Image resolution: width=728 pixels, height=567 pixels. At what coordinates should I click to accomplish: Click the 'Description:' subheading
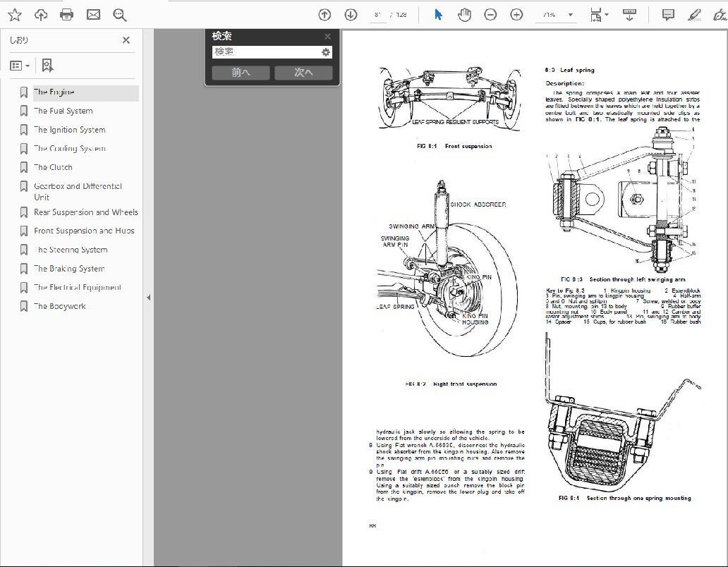[x=564, y=83]
